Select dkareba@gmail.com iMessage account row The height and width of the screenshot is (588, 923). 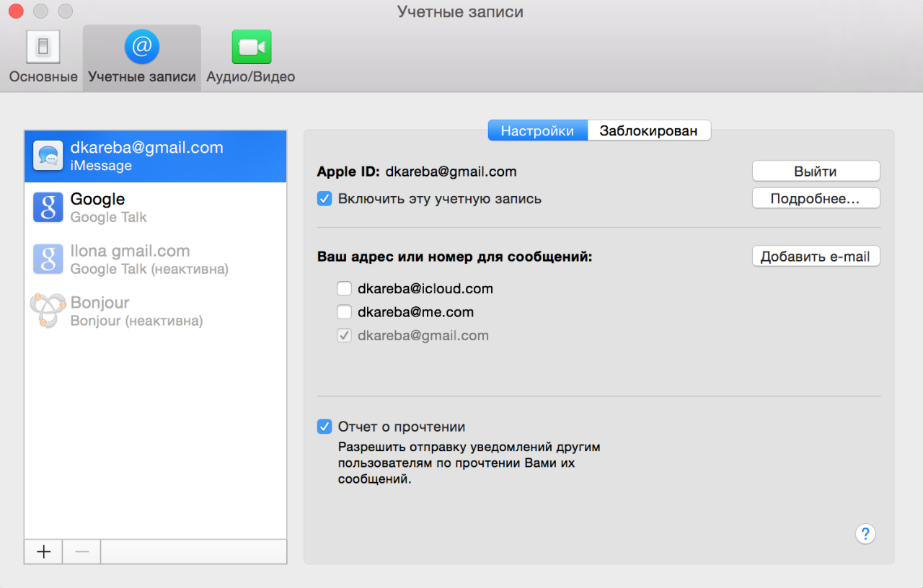click(x=156, y=156)
